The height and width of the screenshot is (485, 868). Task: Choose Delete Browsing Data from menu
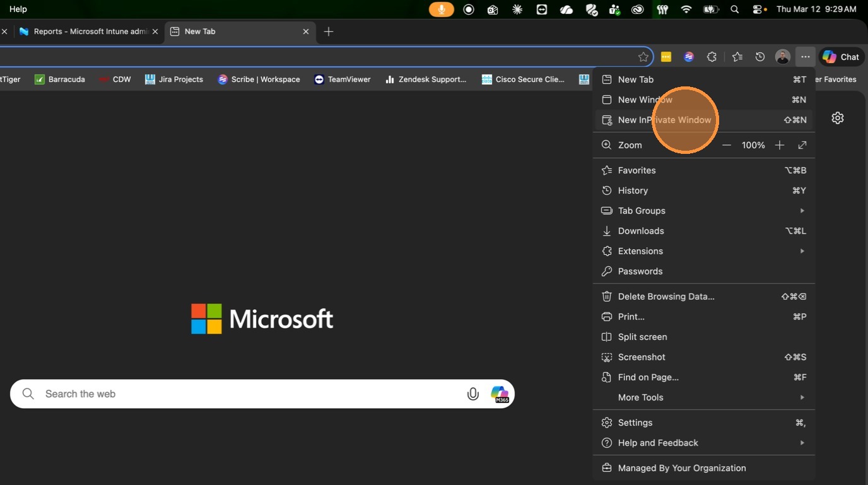coord(666,296)
